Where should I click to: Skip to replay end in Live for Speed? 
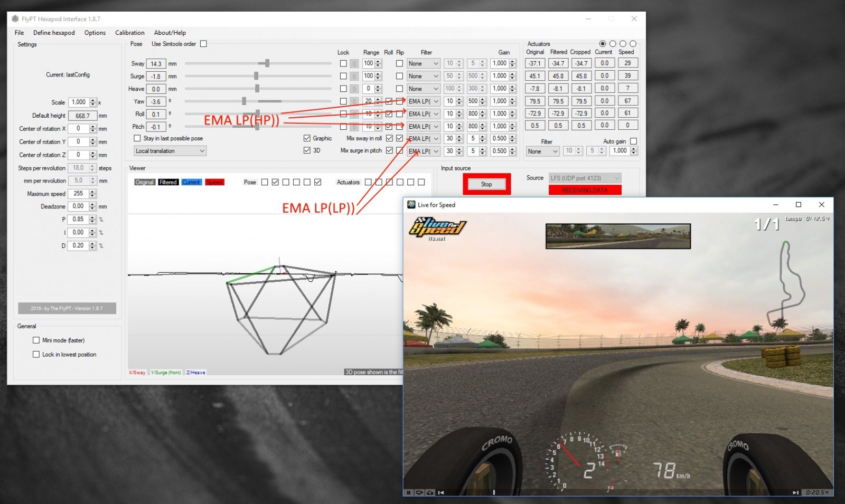coord(796,492)
